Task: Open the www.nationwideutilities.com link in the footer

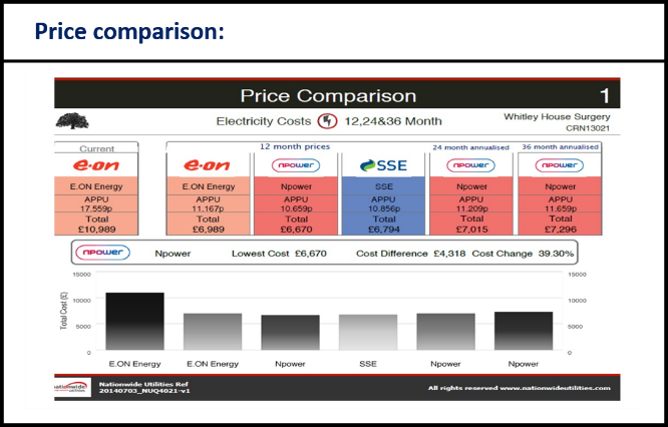Action: [555, 388]
